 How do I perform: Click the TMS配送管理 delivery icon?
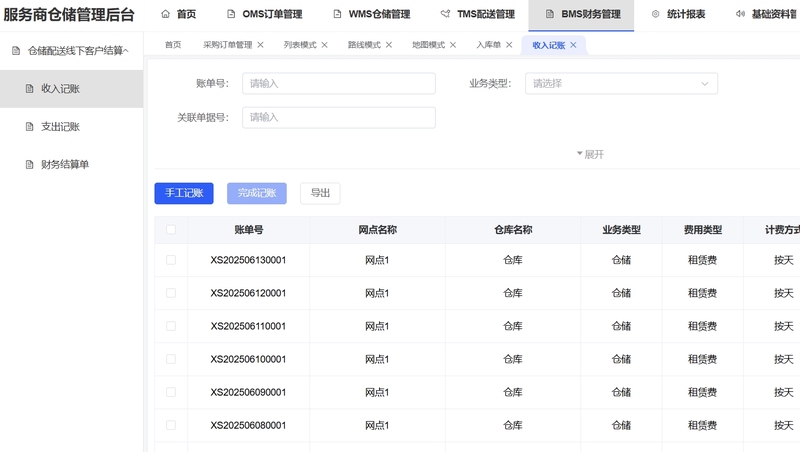click(x=445, y=14)
